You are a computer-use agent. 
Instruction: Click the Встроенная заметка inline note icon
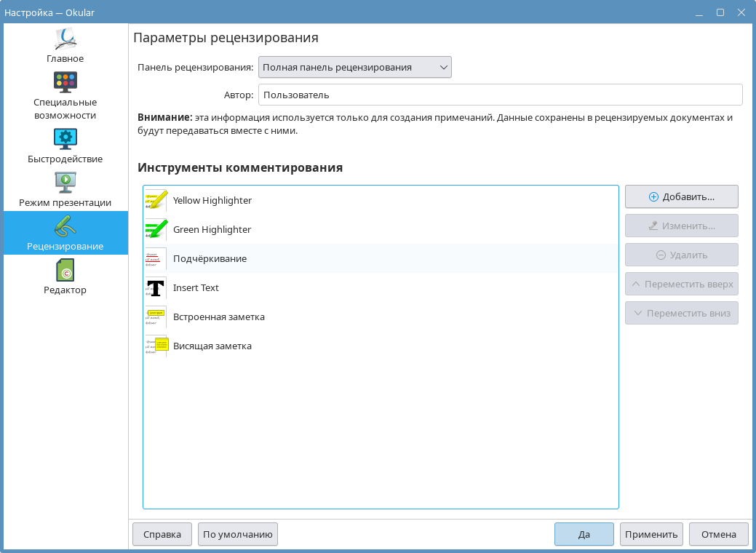tap(156, 317)
